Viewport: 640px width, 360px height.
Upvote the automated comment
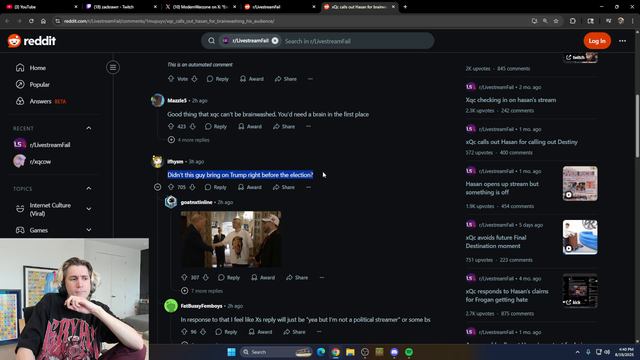tap(171, 79)
